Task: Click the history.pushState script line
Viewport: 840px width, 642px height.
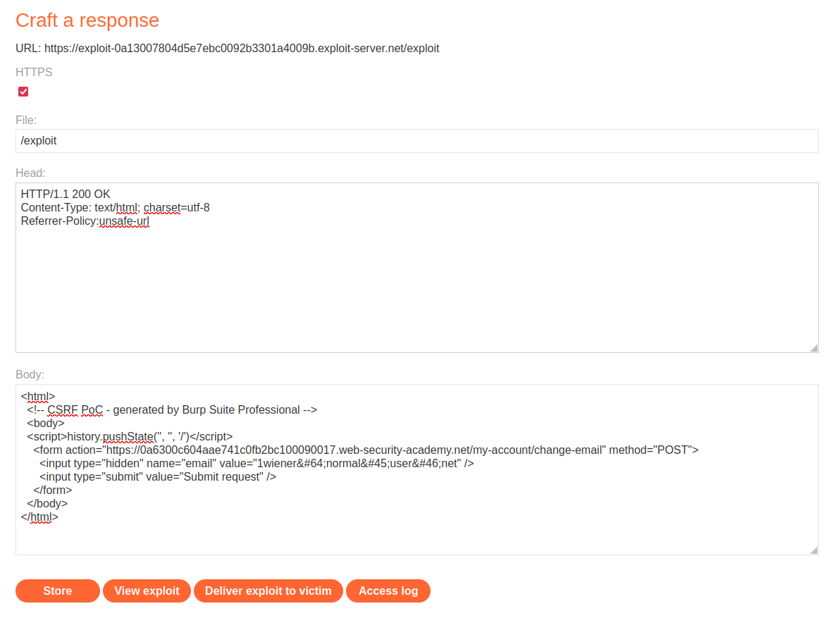Action: (x=130, y=437)
